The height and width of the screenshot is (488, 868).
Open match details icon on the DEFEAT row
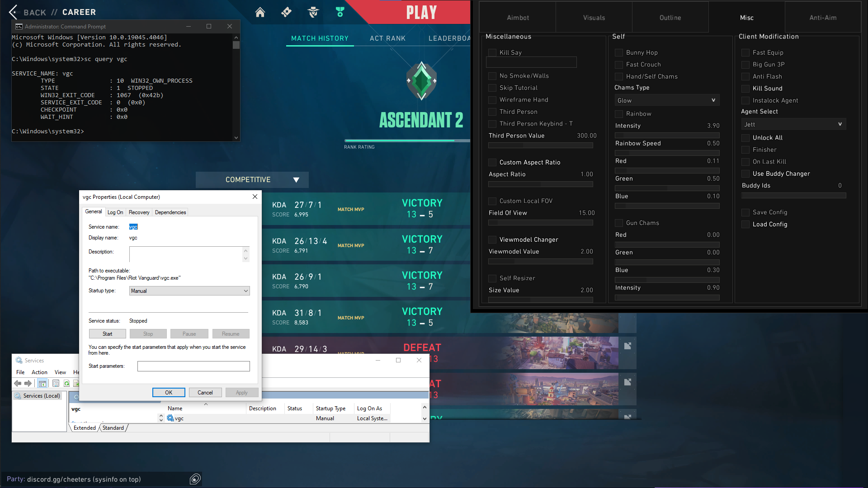coord(627,346)
